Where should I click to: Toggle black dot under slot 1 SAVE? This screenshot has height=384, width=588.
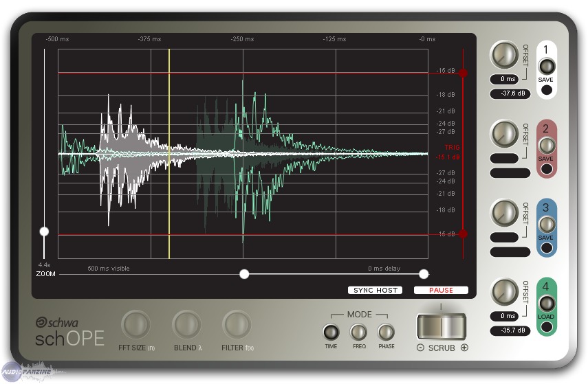point(547,90)
